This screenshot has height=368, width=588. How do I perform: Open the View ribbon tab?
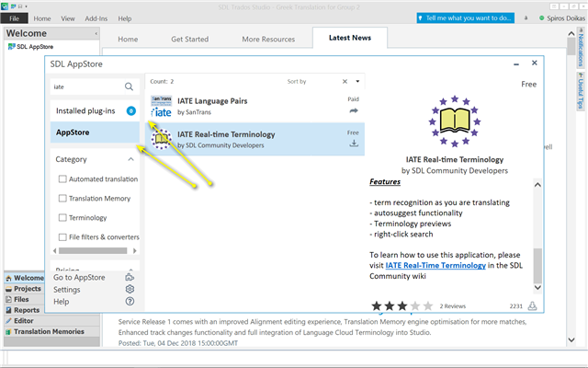(x=68, y=18)
